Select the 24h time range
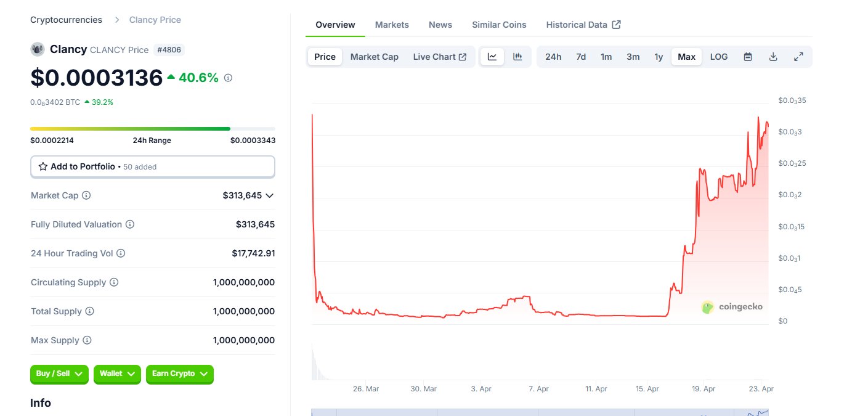 coord(553,57)
